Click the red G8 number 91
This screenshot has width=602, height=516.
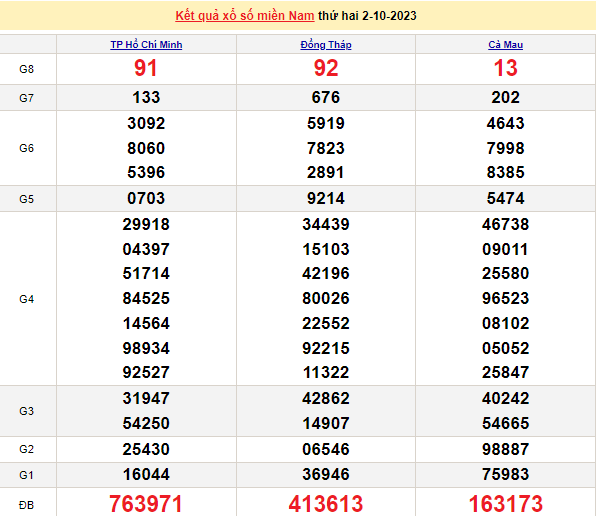click(146, 69)
